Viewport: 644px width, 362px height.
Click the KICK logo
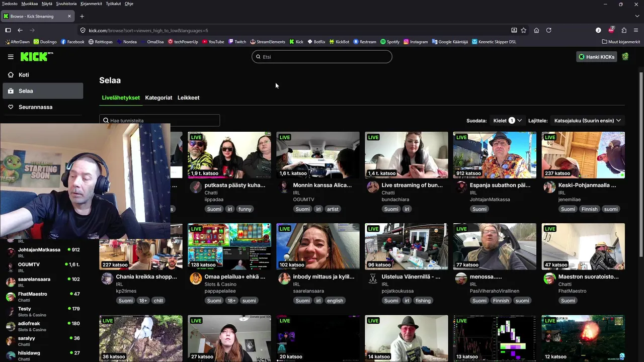click(x=37, y=57)
